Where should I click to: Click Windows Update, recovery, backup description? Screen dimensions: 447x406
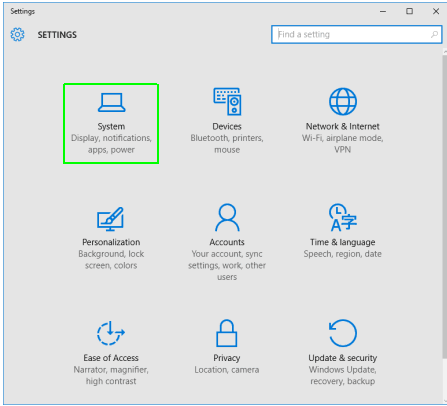pos(343,375)
